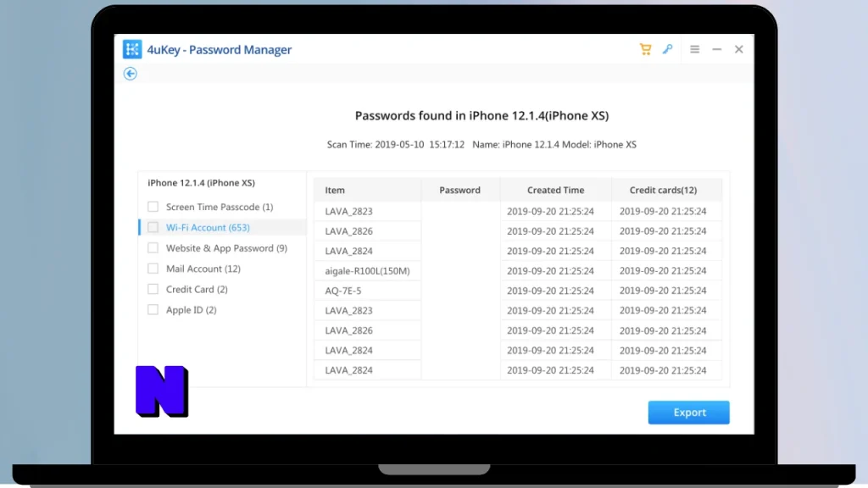Click the Scan Time 2019-05-10 text
Screen dimensions: 868x488
[395, 144]
